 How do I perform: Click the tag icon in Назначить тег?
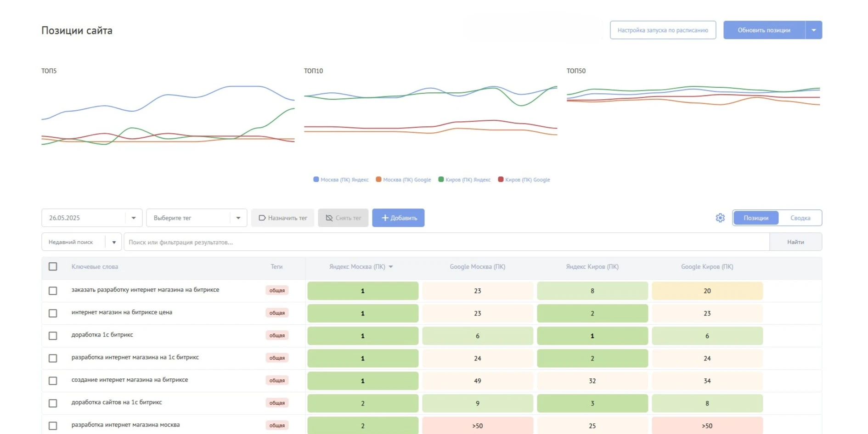coord(262,218)
